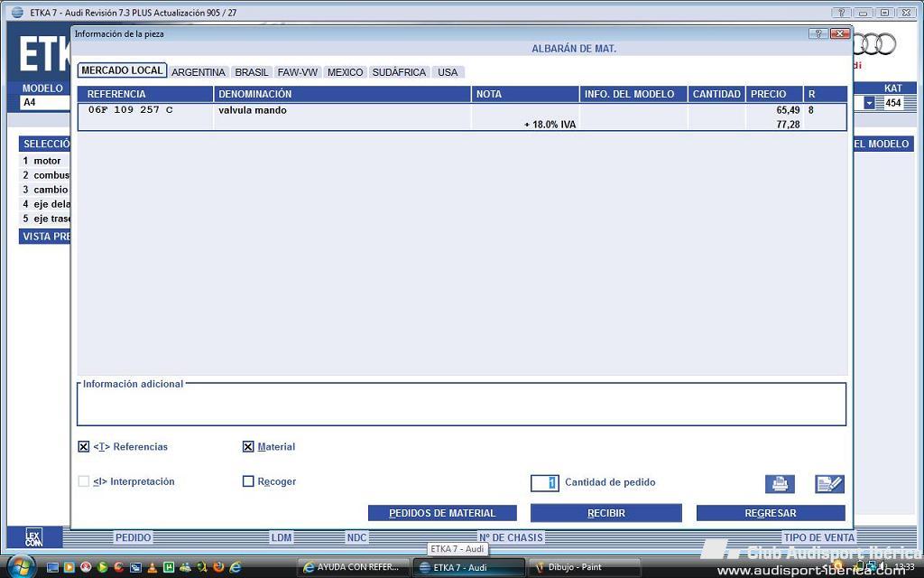924x578 pixels.
Task: Click the NOTA column header
Action: pos(526,94)
